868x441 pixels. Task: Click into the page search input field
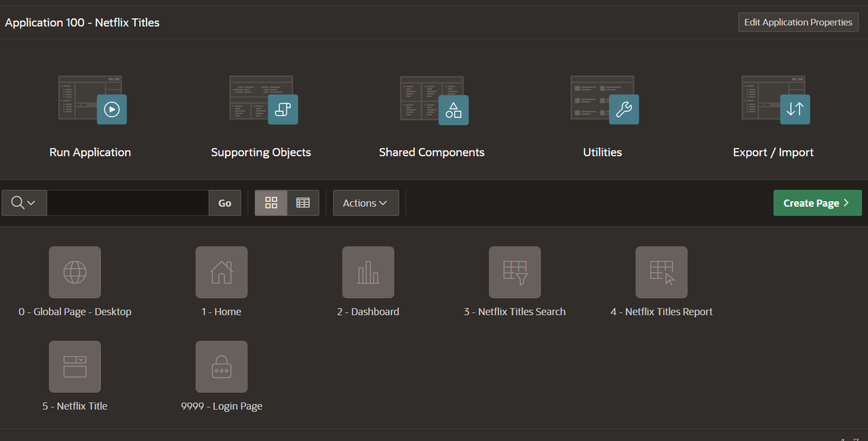[x=127, y=203]
